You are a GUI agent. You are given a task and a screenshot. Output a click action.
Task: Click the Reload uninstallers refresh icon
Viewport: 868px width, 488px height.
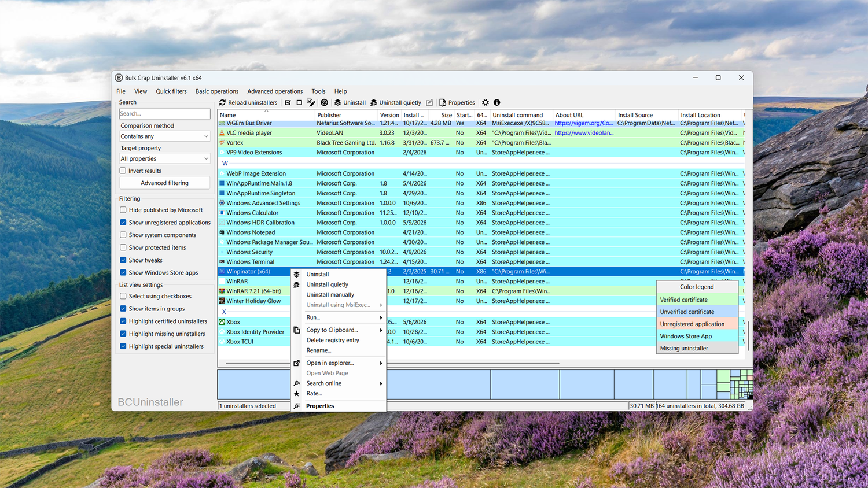tap(222, 102)
